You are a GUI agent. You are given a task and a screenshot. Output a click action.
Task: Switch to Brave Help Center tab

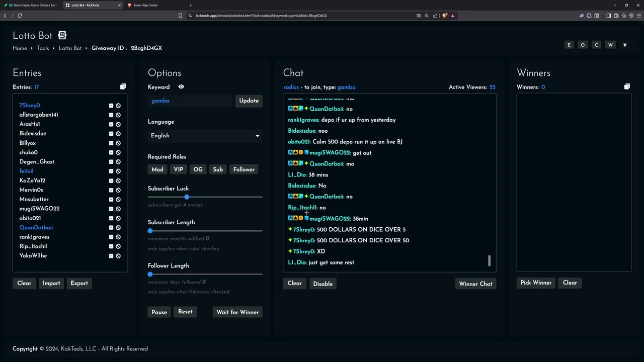coord(156,5)
